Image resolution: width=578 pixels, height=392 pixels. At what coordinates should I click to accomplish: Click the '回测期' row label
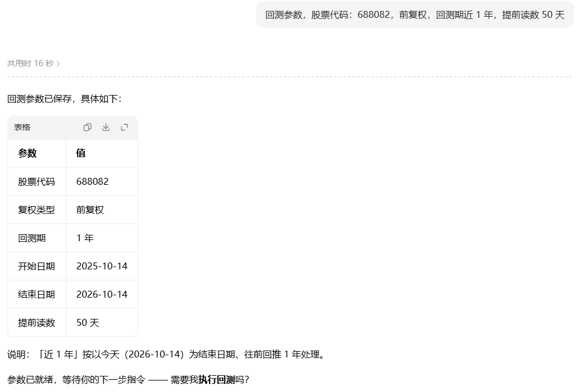point(32,238)
